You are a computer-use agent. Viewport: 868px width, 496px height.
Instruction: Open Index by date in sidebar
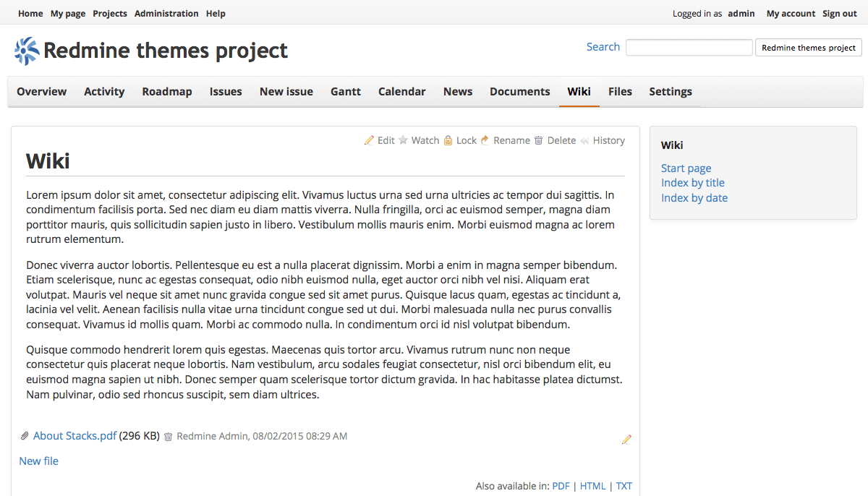tap(694, 198)
